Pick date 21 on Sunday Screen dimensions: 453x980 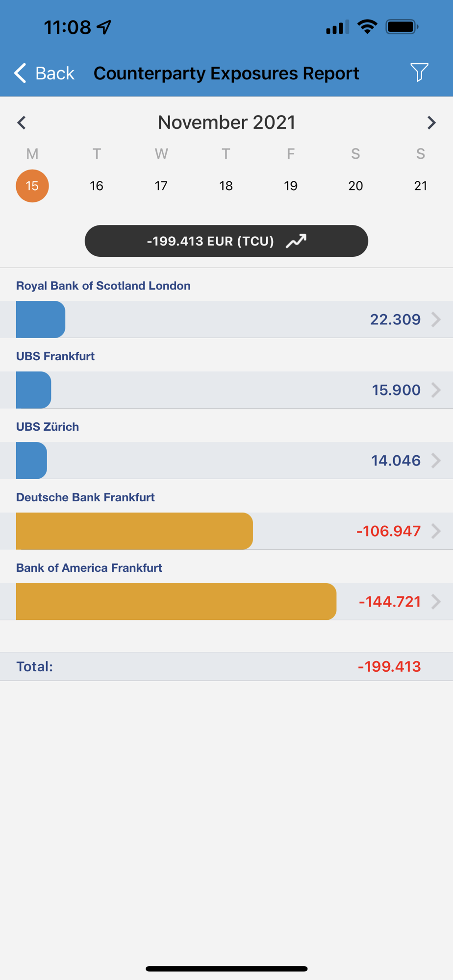pyautogui.click(x=420, y=186)
